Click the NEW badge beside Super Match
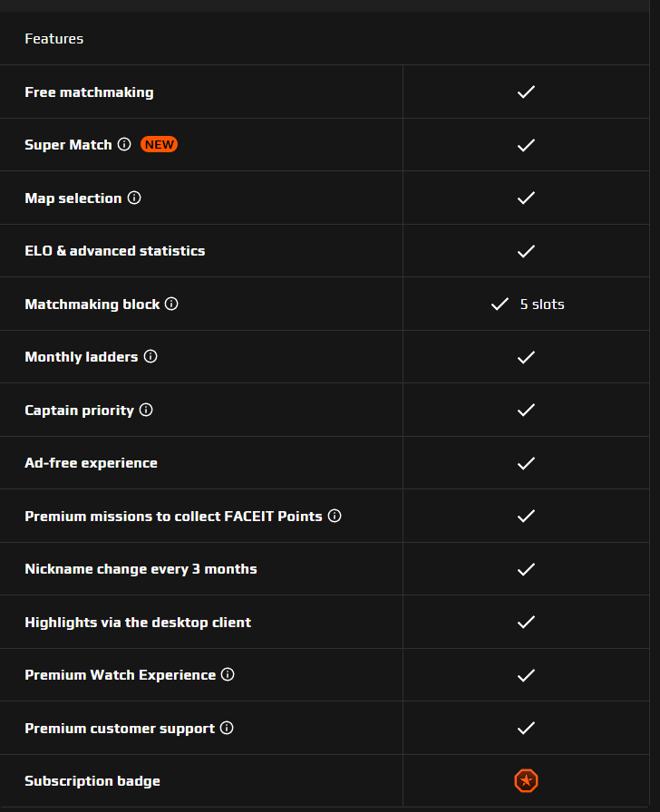Image resolution: width=660 pixels, height=812 pixels. pos(160,144)
